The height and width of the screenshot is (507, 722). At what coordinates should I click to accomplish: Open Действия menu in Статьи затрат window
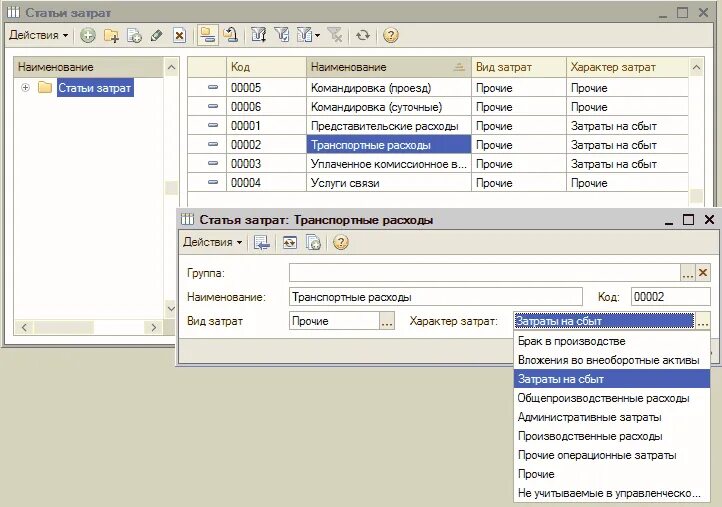point(39,35)
